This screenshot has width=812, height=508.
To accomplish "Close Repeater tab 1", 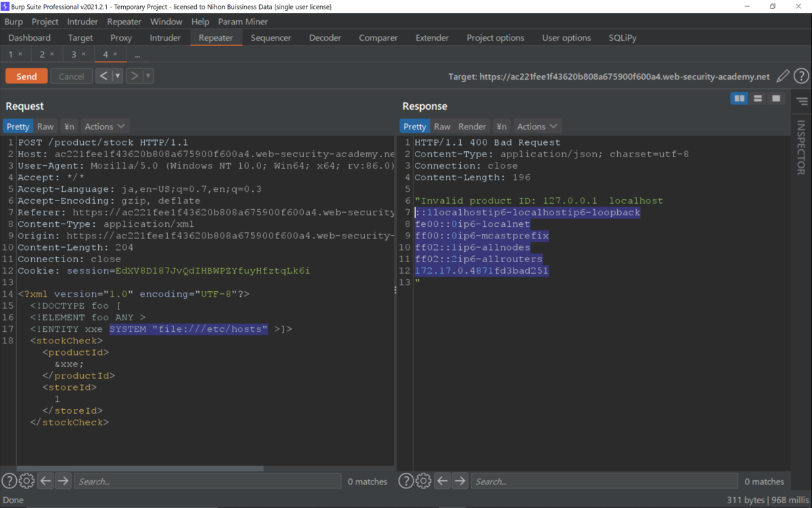I will (x=20, y=54).
